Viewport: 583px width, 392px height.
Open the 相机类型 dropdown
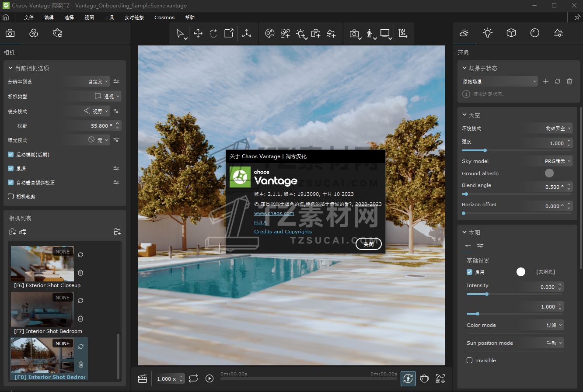92,96
